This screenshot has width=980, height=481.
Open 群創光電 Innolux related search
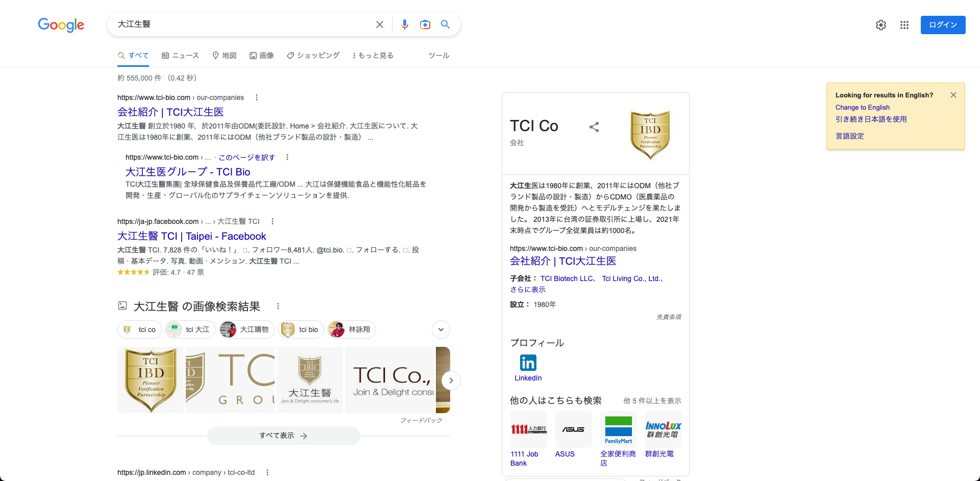(664, 435)
